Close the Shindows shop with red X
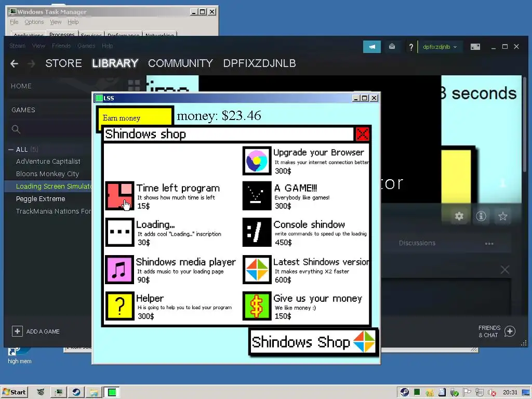The width and height of the screenshot is (532, 399). 362,134
